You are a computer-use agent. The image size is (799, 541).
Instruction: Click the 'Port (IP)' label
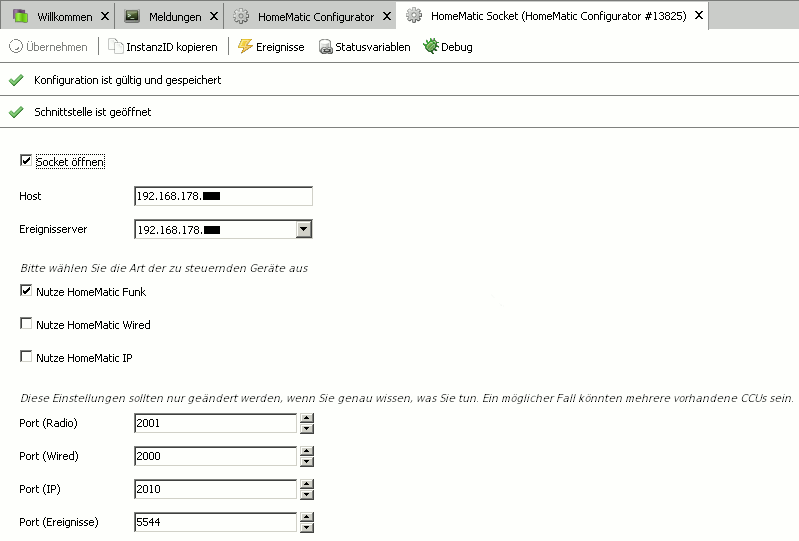[40, 489]
